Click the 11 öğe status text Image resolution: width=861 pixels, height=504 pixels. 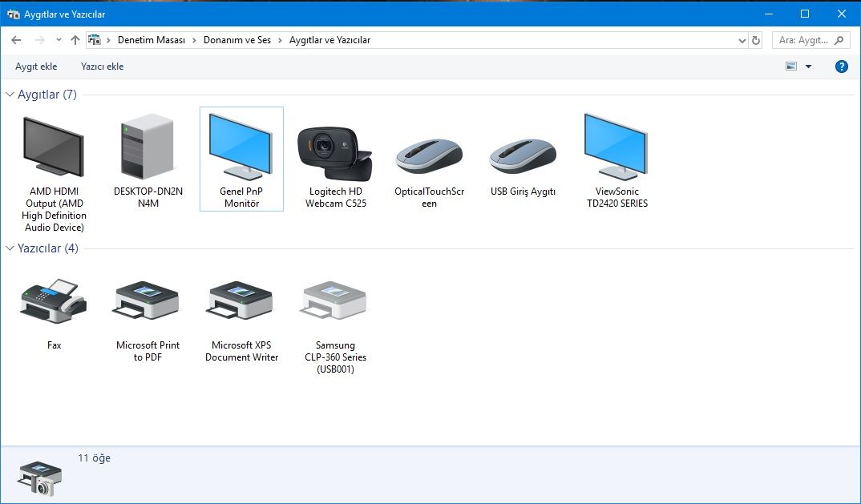coord(95,458)
